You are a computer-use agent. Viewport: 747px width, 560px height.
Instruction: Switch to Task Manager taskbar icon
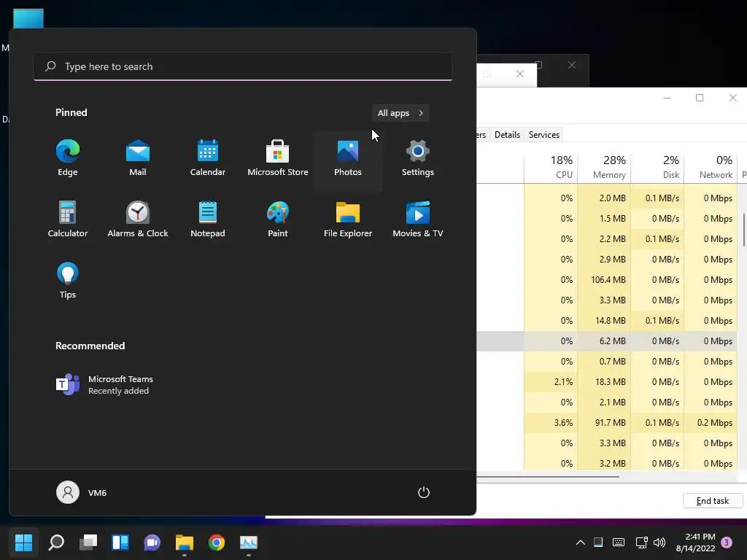coord(248,542)
